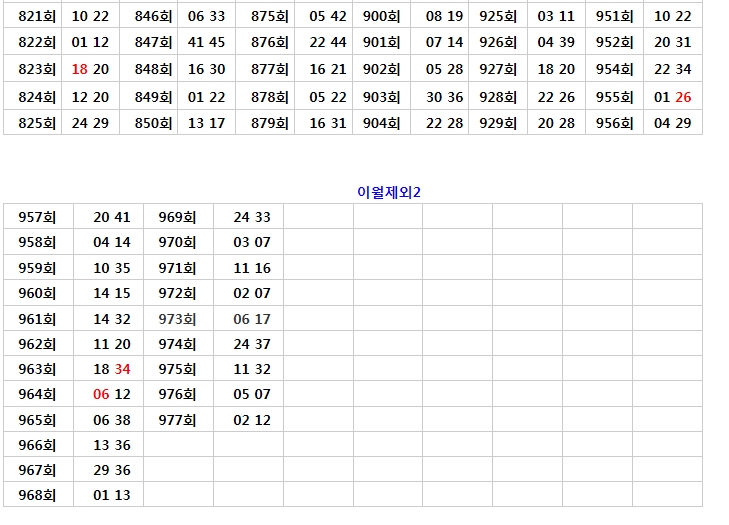Click the 963회 cell

[37, 369]
